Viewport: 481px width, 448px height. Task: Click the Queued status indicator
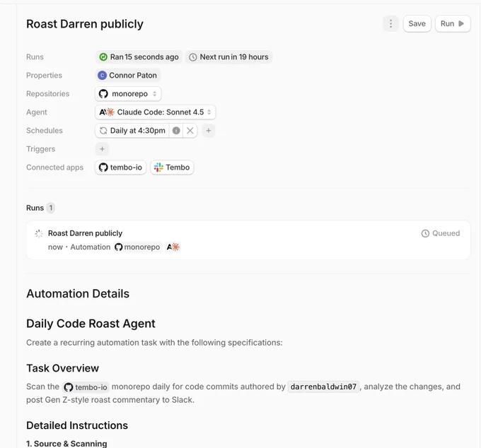point(441,233)
